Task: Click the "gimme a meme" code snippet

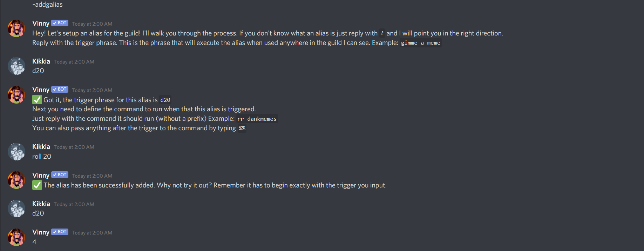Action: [x=420, y=43]
